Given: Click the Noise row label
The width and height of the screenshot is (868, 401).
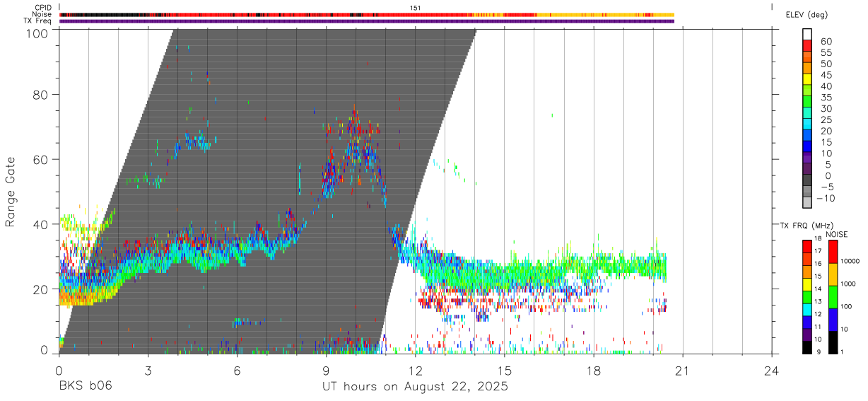Looking at the screenshot, I should [42, 14].
